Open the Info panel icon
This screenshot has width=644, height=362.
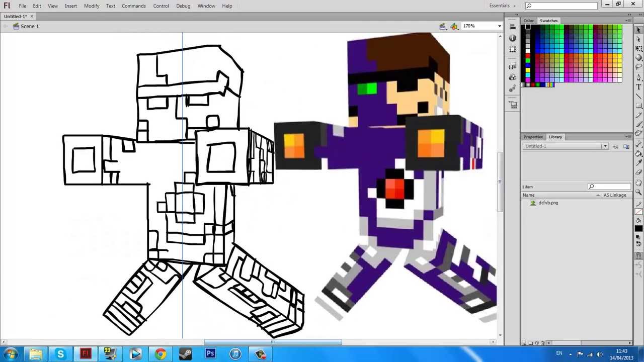pos(512,38)
